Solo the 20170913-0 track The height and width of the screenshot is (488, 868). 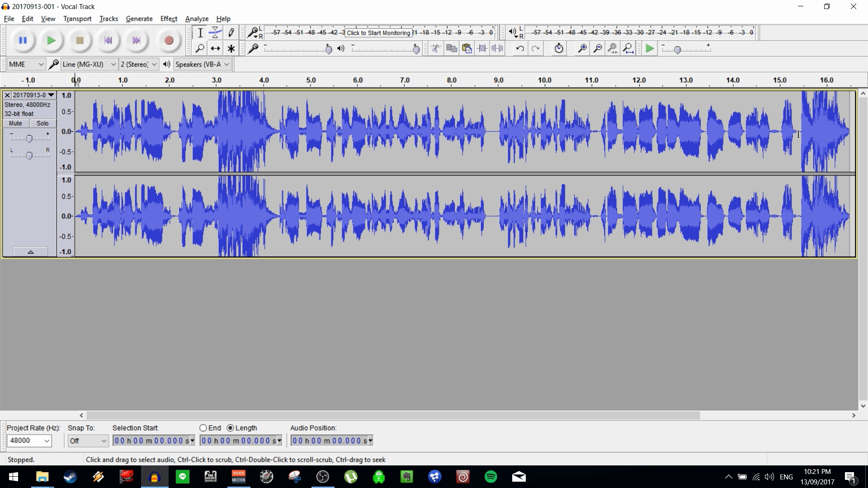click(42, 123)
